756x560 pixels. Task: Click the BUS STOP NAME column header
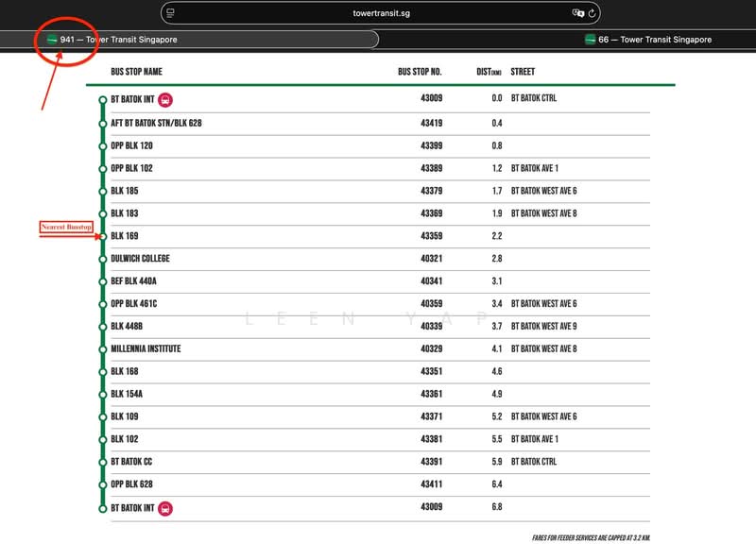(136, 72)
